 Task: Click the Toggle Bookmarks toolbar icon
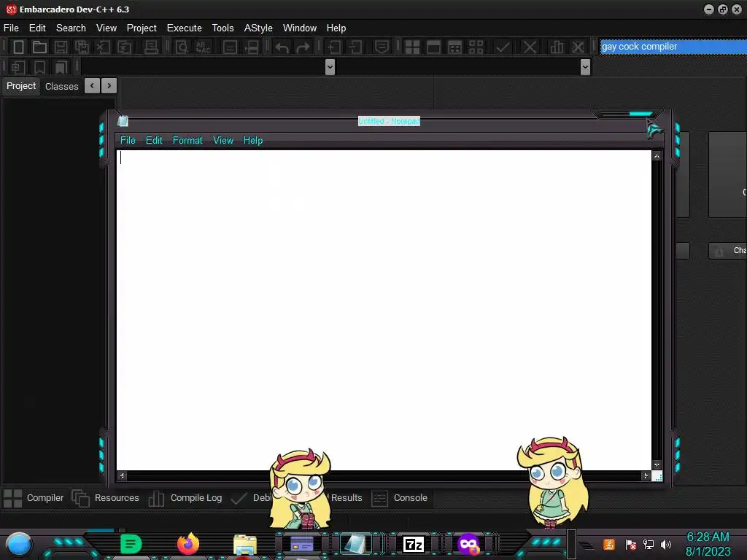39,67
